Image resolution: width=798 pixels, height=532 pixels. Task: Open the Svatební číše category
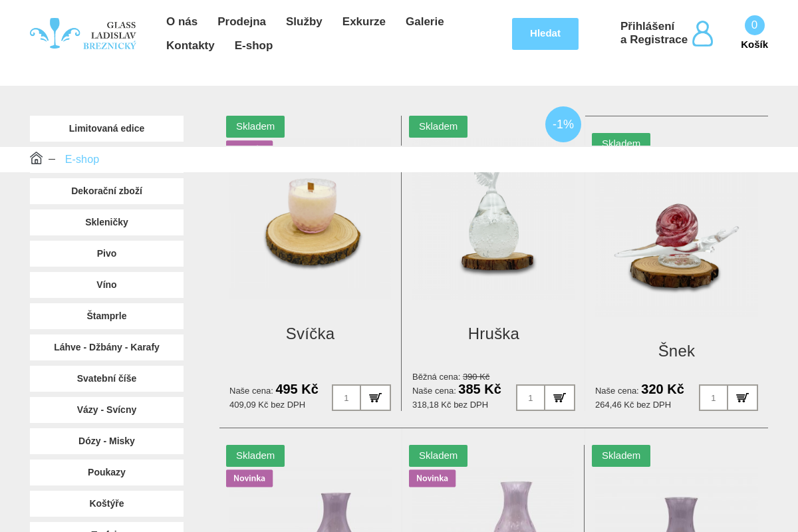click(106, 378)
